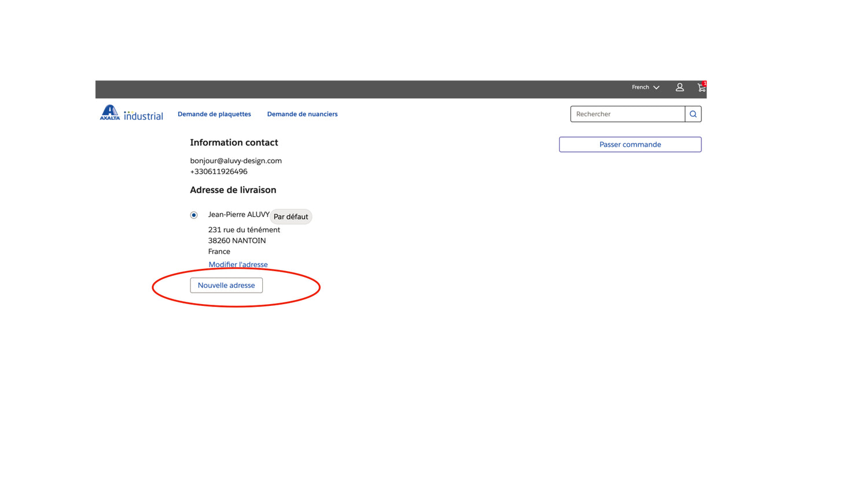Viewport: 868px width, 488px height.
Task: Click the Passer commande button
Action: [630, 145]
